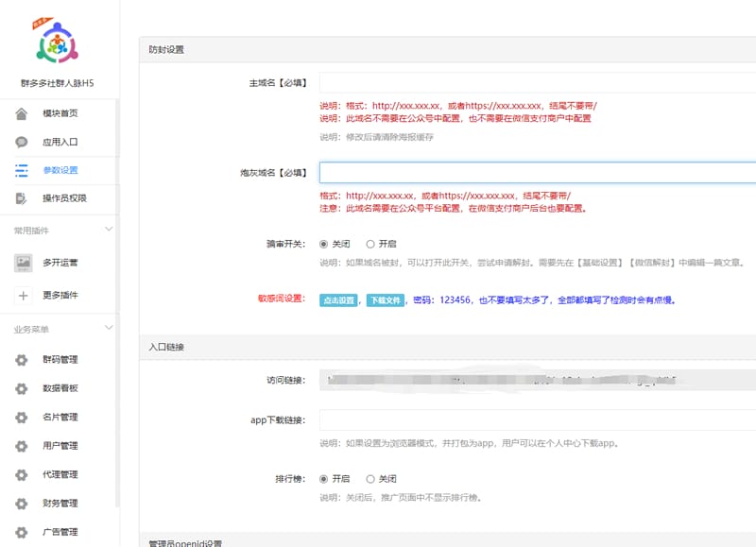This screenshot has height=547, width=756.
Task: Enable 骗审开关 by selecting 开启
Action: (x=369, y=242)
